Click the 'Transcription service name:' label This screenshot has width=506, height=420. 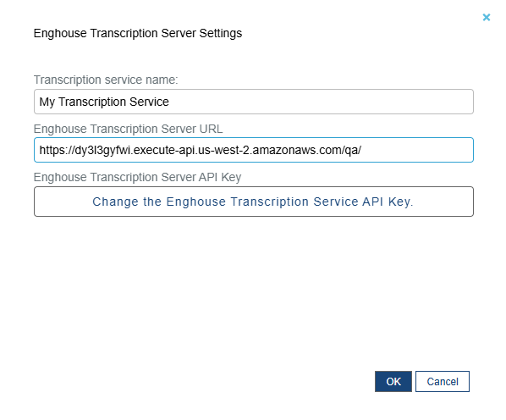click(x=106, y=80)
